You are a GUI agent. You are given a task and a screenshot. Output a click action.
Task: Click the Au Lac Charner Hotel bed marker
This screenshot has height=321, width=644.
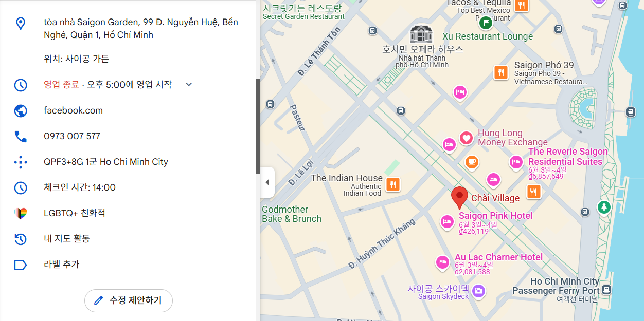(442, 262)
